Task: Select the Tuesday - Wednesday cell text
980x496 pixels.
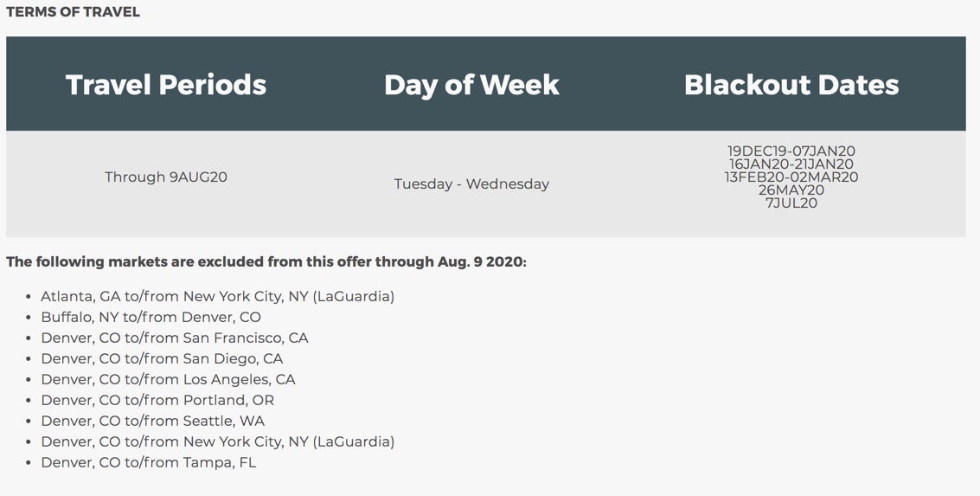Action: coord(471,184)
